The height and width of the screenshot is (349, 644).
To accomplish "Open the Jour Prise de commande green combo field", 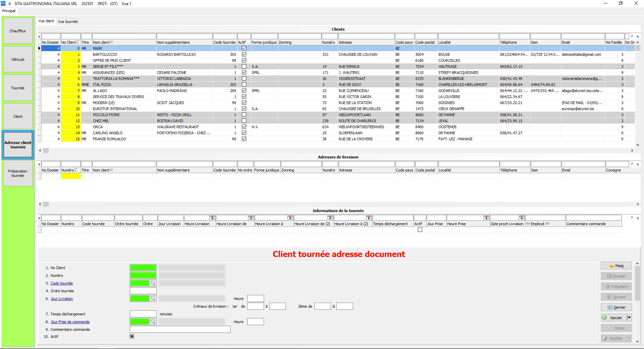I will [x=140, y=322].
